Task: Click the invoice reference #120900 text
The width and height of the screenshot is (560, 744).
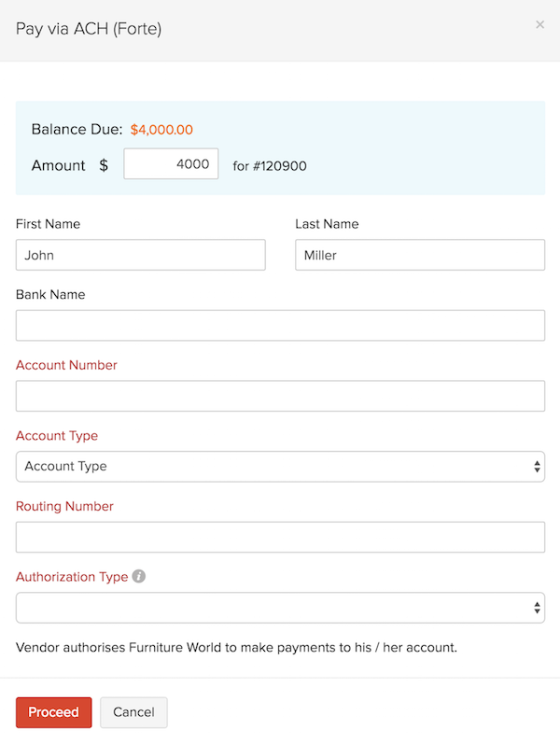Action: pyautogui.click(x=270, y=166)
